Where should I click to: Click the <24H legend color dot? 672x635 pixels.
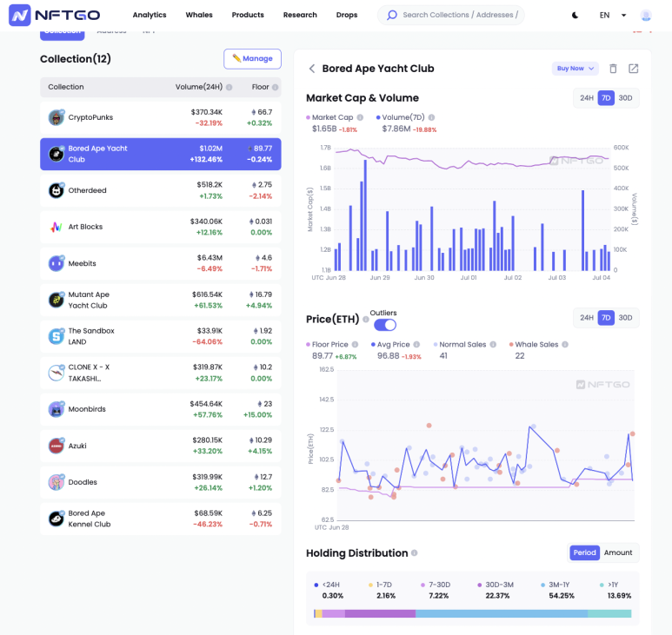tap(316, 585)
